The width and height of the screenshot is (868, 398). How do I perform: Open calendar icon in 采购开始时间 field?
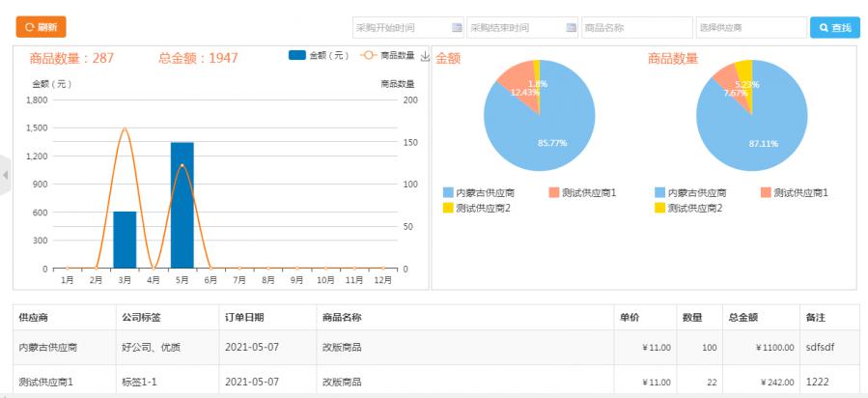pos(457,28)
